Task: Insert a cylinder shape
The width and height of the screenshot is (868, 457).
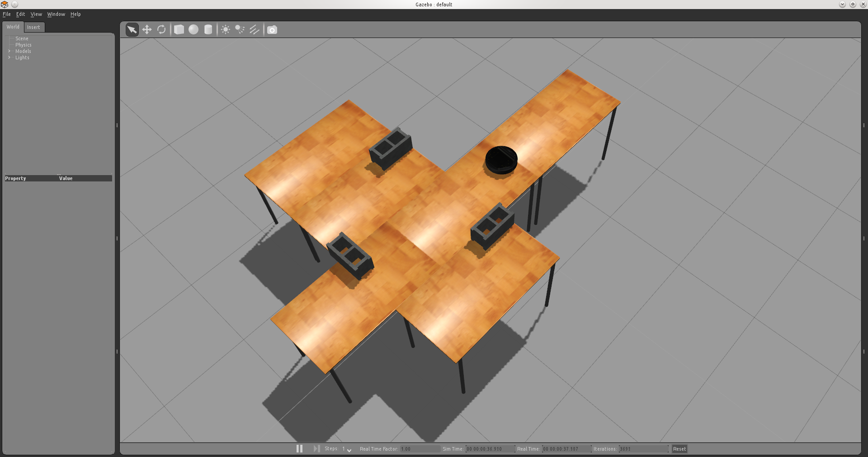Action: (208, 30)
